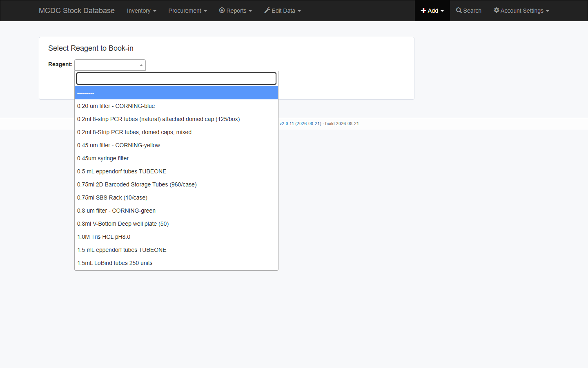Pick 0.5 mL eppendorf tubes TUBEONE
Viewport: 588px width, 368px height.
point(176,171)
